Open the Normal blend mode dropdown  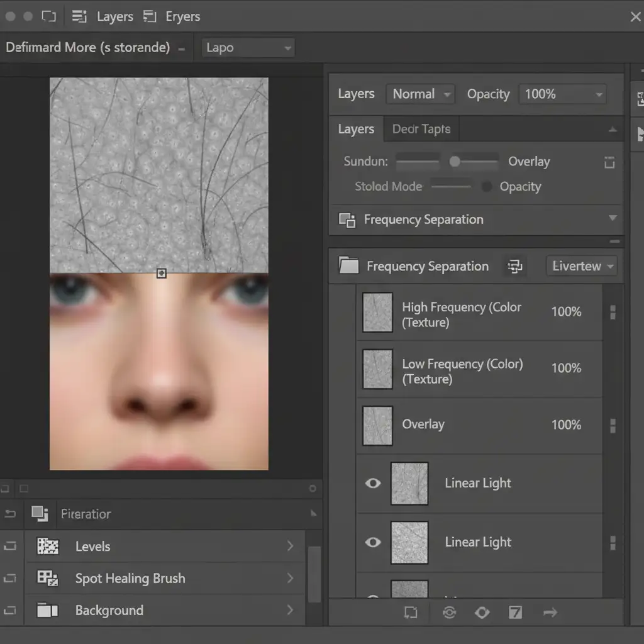click(420, 94)
